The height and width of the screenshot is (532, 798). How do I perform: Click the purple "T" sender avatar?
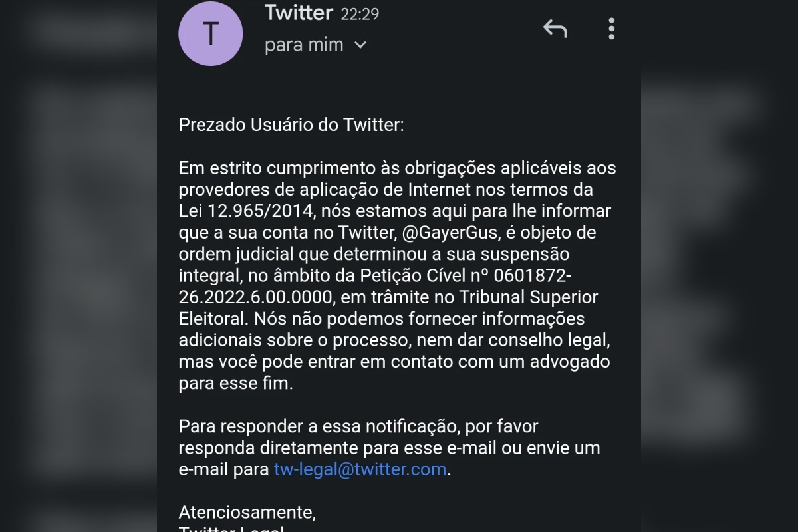[210, 34]
